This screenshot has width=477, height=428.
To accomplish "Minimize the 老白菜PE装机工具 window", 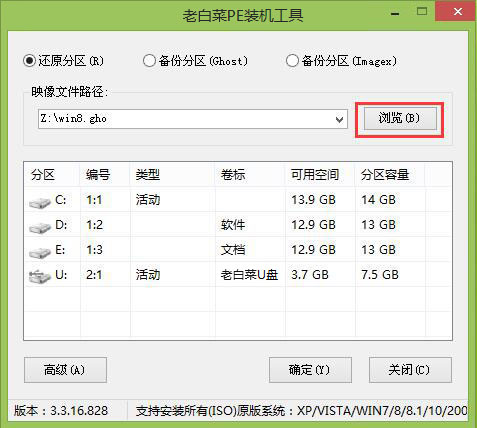I will (395, 13).
